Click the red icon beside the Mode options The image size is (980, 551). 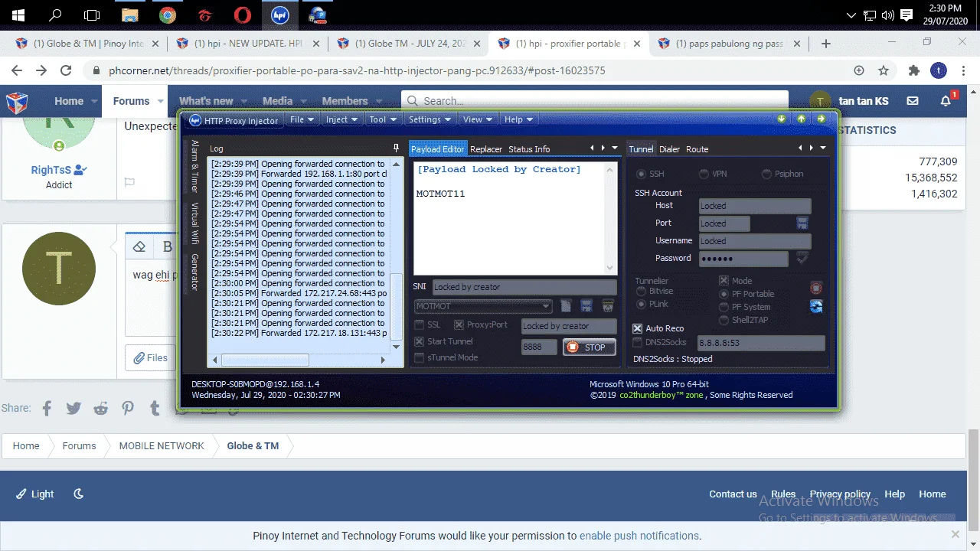pos(816,289)
